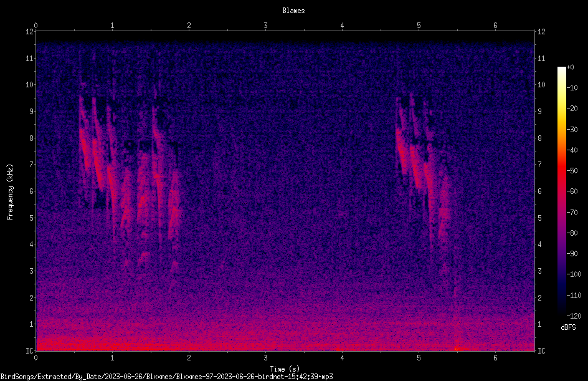The image size is (588, 381).
Task: Click the left axis 'DC' label
Action: coord(30,350)
